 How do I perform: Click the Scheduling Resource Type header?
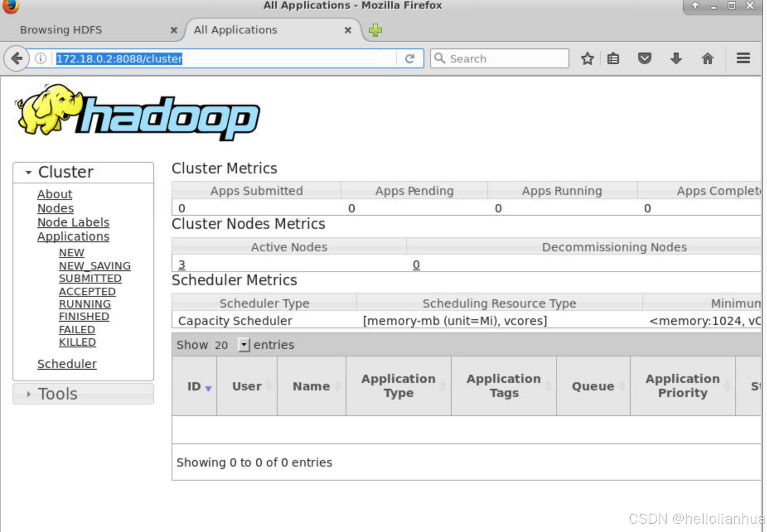click(x=499, y=303)
